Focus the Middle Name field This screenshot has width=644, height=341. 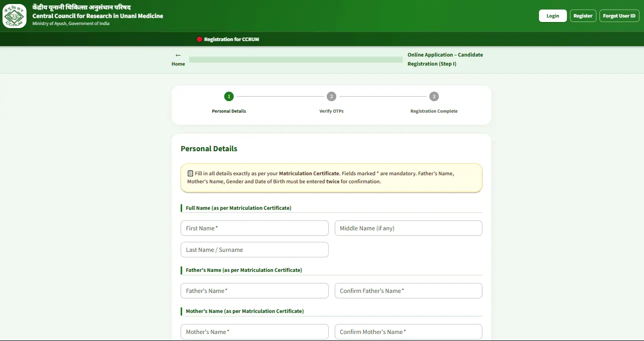(408, 228)
